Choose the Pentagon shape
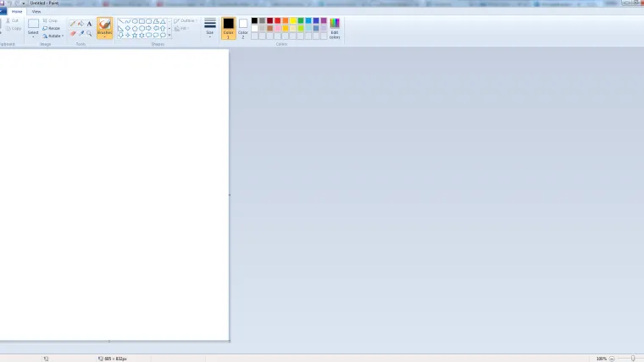The width and height of the screenshot is (644, 362). click(x=135, y=28)
